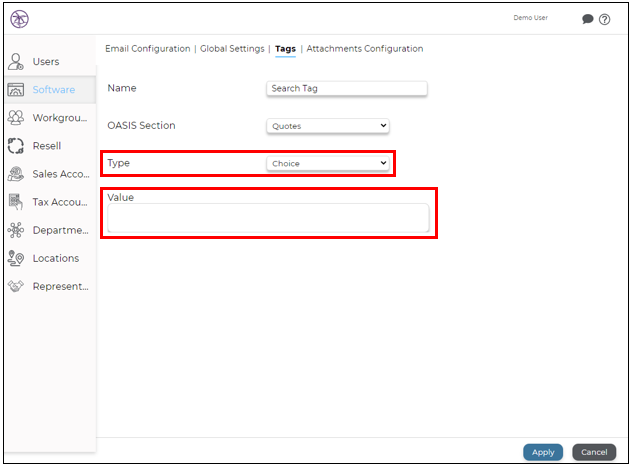The image size is (634, 469).
Task: Click the OASIS logo icon in header
Action: tap(19, 19)
